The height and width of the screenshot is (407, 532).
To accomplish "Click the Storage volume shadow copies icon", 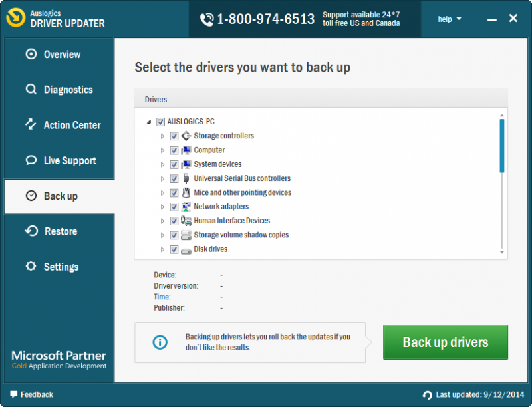I will coord(186,235).
